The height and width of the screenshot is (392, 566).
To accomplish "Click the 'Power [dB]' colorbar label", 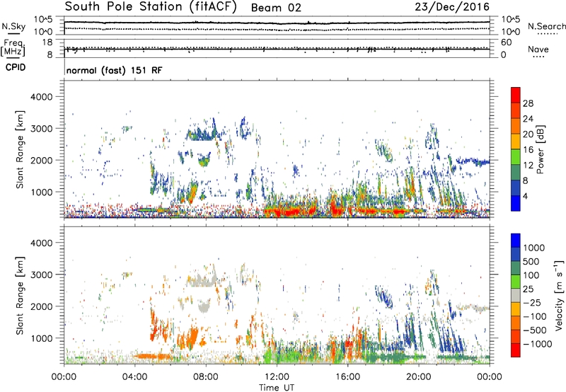I will (540, 149).
